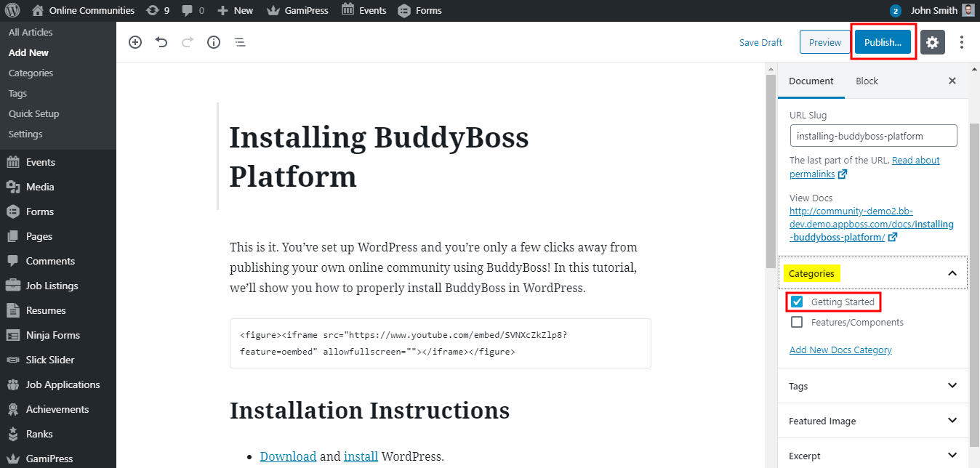Click the Publish button
This screenshot has height=468, width=980.
(882, 42)
